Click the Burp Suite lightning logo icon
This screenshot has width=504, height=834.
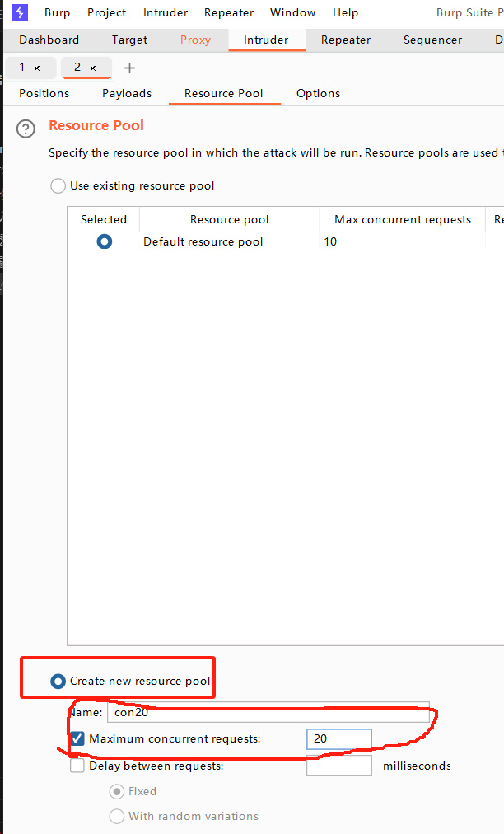tap(20, 12)
